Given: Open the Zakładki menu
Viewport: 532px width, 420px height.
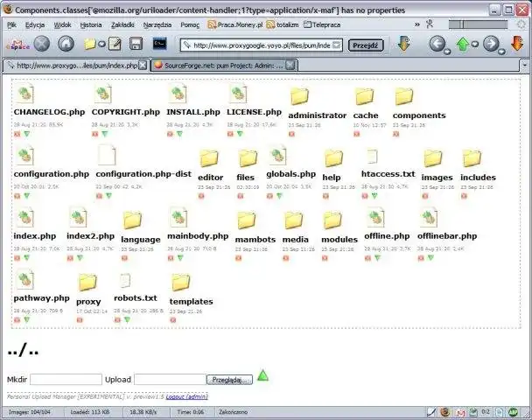Looking at the screenshot, I should 122,24.
